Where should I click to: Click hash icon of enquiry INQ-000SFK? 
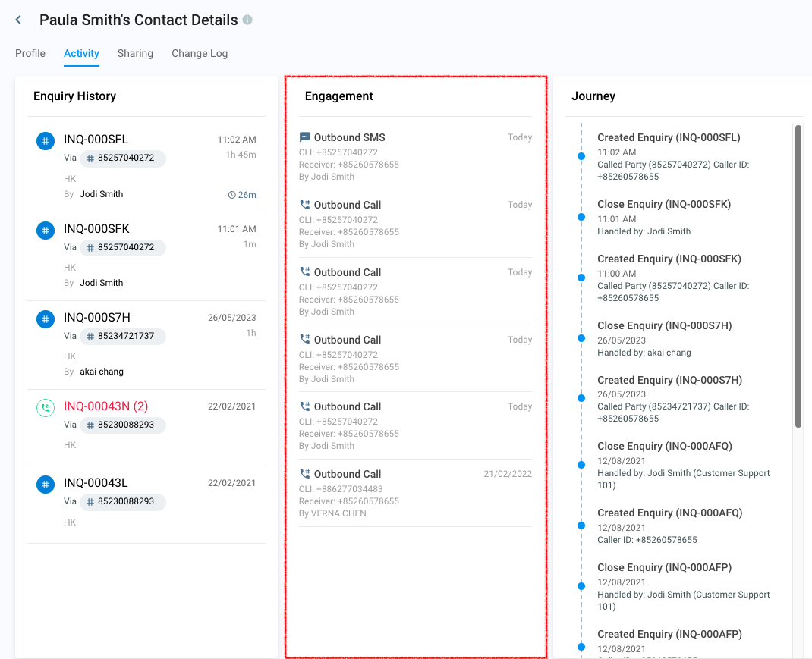coord(46,231)
